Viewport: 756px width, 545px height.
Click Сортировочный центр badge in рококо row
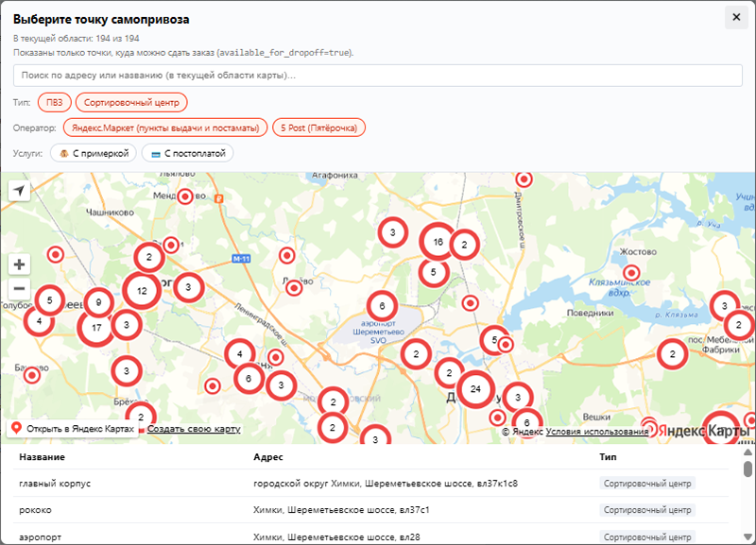click(647, 510)
